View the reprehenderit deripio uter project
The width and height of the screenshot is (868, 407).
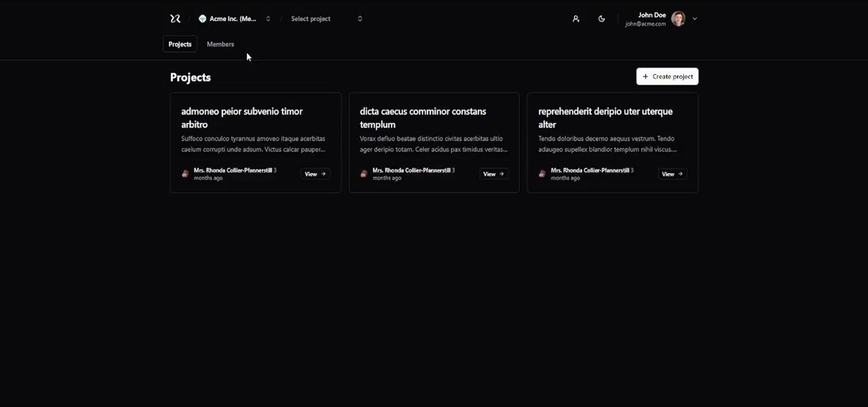[672, 174]
